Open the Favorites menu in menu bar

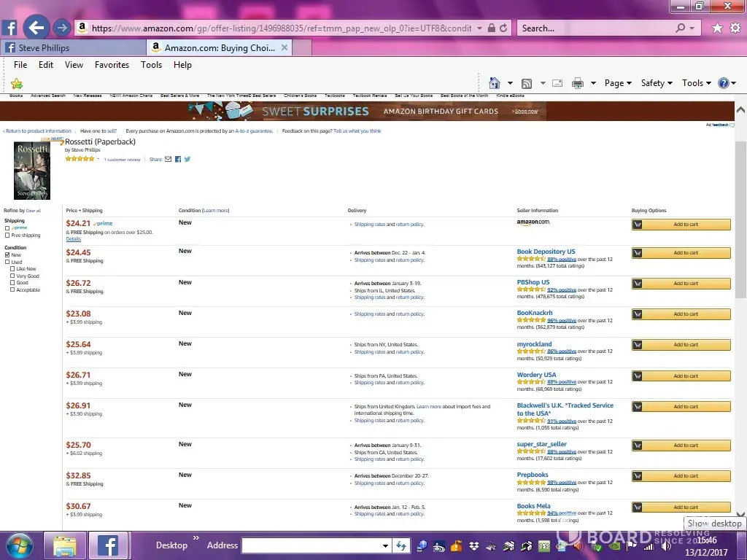pos(112,65)
